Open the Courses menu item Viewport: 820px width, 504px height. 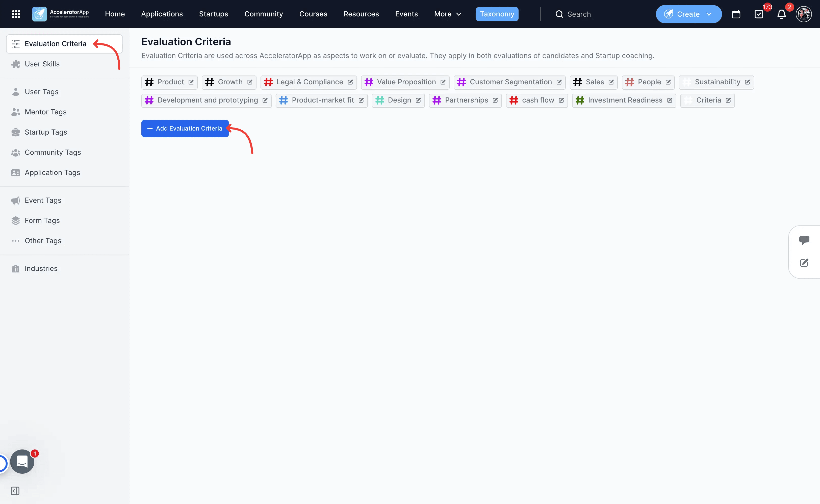coord(313,14)
